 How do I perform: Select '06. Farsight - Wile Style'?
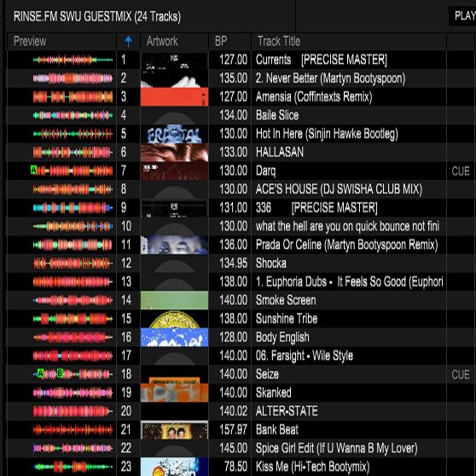[305, 356]
